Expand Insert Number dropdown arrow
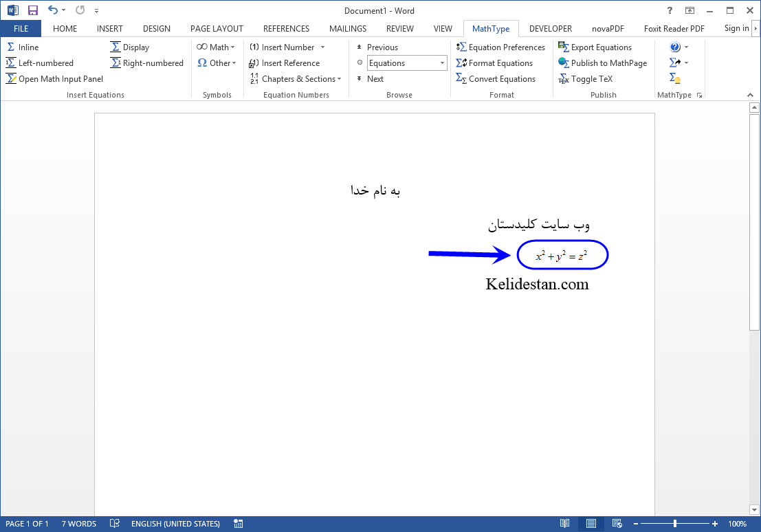 (x=322, y=47)
